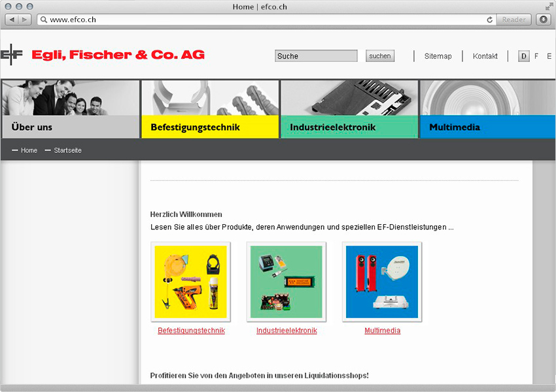Click the memory card slot banner image
Screen dimensions: 556x392
pyautogui.click(x=349, y=98)
